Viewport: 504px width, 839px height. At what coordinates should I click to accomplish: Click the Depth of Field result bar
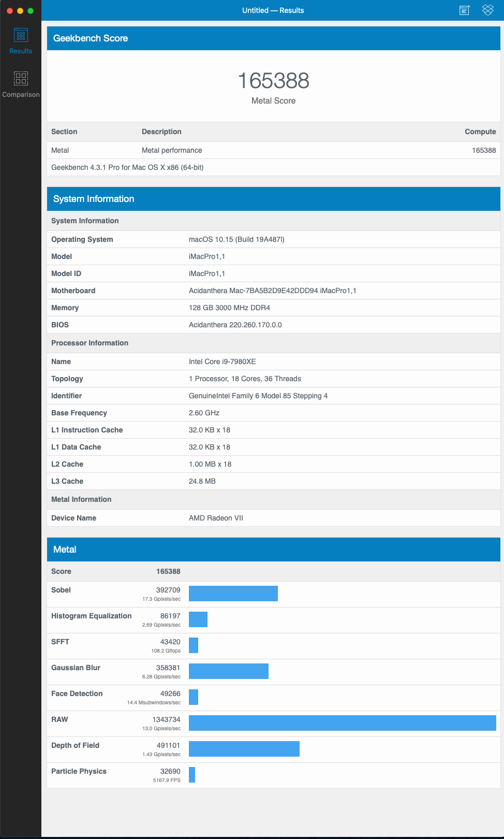244,749
